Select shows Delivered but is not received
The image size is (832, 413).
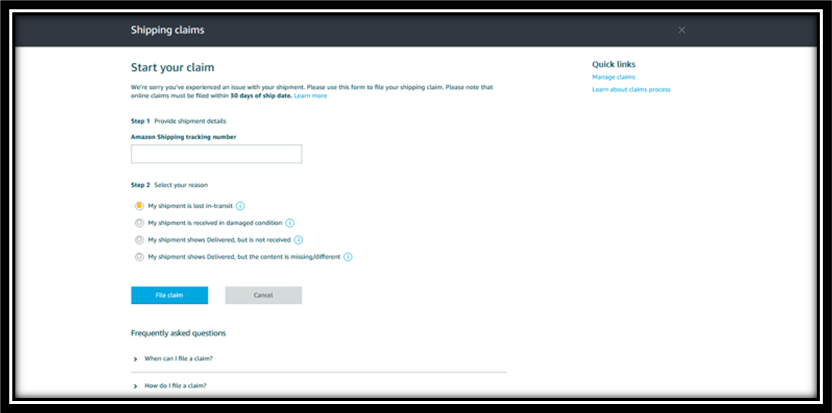[139, 240]
